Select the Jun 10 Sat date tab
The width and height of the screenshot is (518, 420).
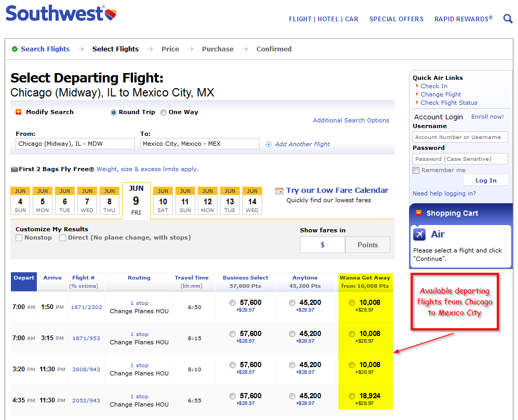pyautogui.click(x=163, y=201)
